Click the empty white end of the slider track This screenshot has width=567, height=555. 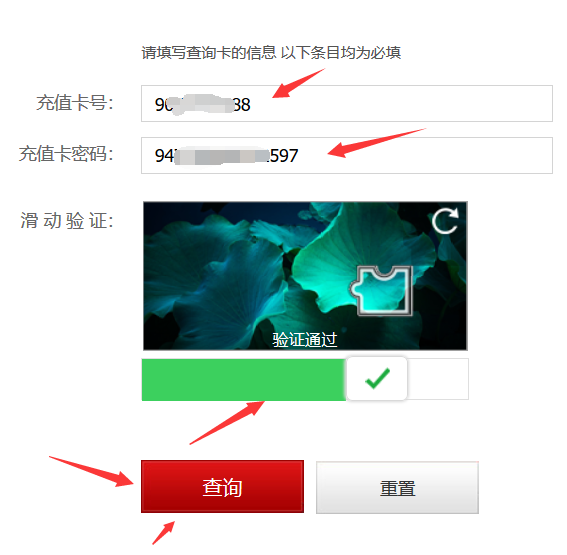tap(438, 379)
